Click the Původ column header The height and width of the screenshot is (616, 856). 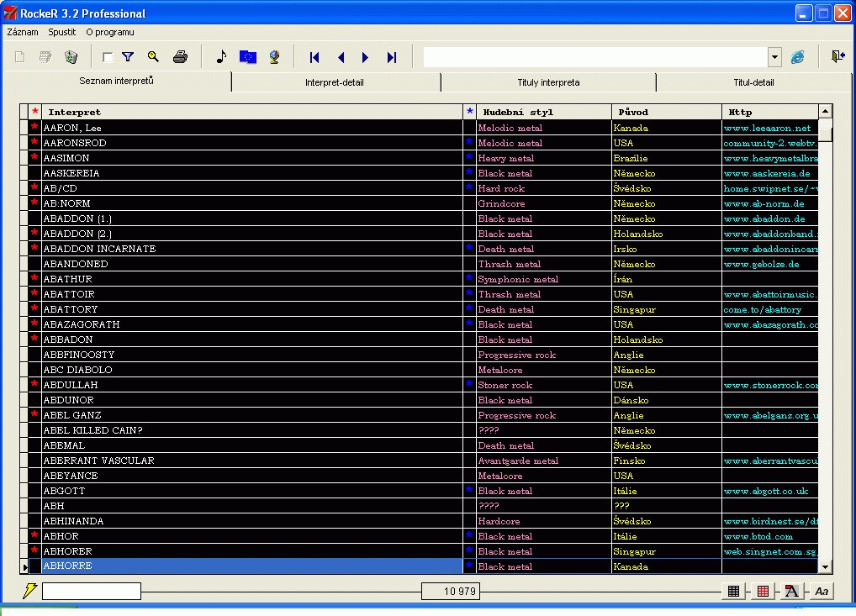(x=667, y=112)
